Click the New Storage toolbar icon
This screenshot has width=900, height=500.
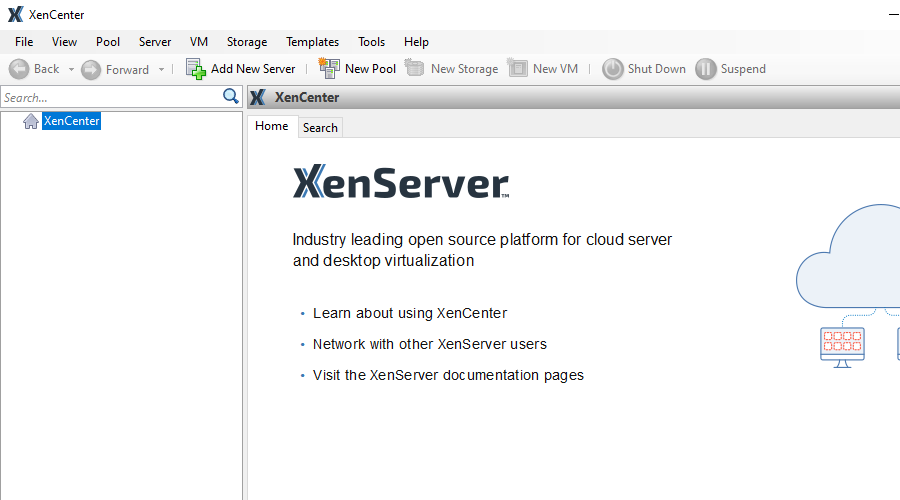point(414,68)
